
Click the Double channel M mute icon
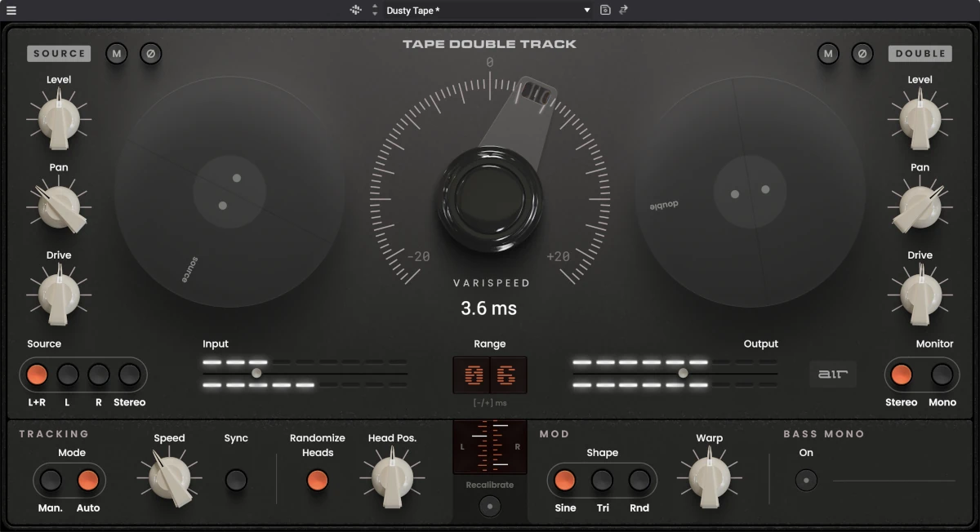coord(827,54)
